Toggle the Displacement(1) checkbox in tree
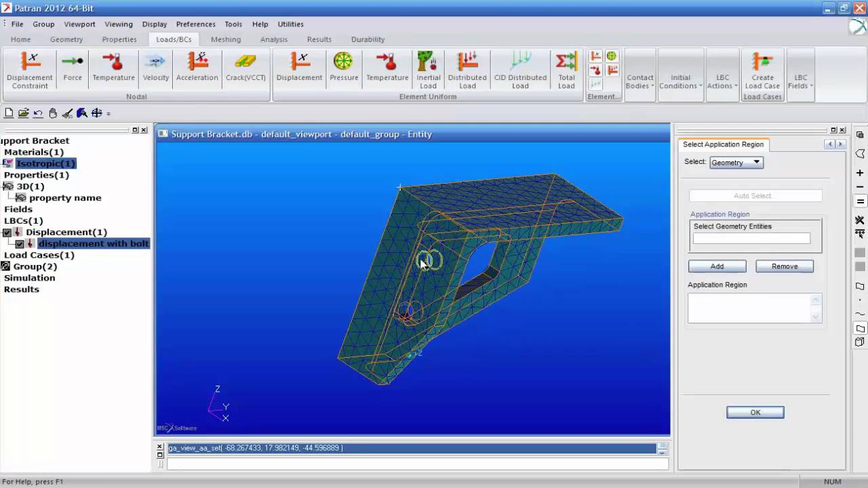Image resolution: width=868 pixels, height=488 pixels. coord(7,232)
